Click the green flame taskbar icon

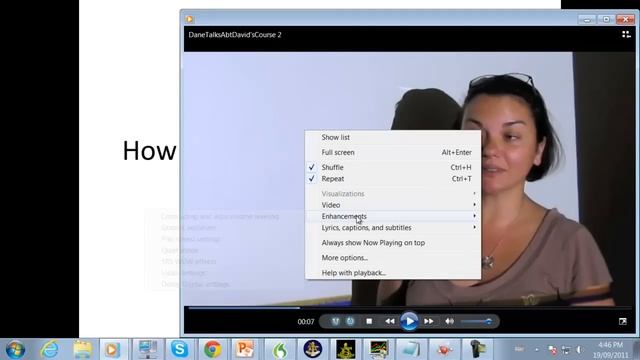pos(280,349)
